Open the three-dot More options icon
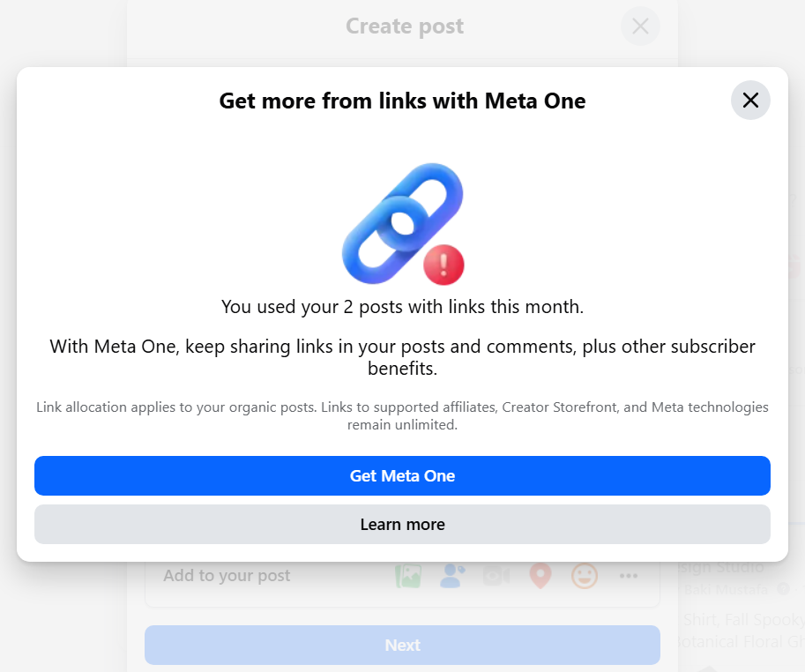The width and height of the screenshot is (805, 672). pyautogui.click(x=629, y=576)
